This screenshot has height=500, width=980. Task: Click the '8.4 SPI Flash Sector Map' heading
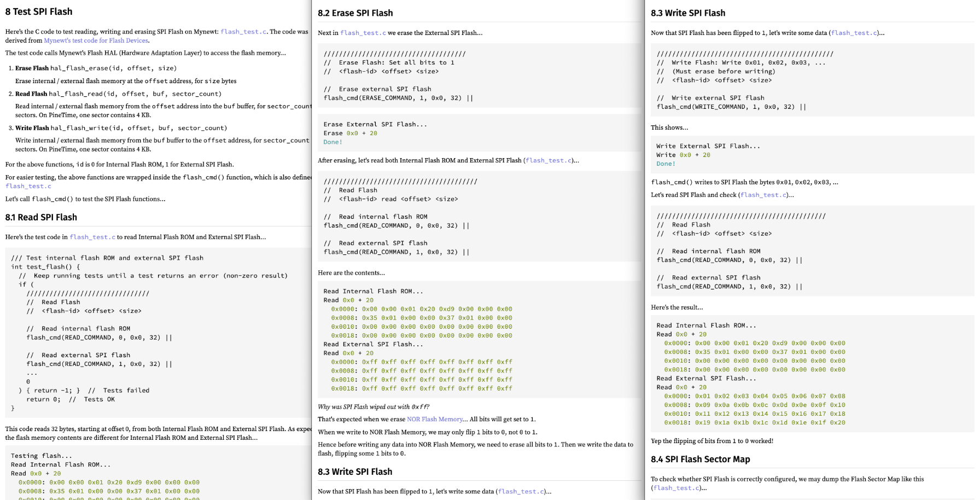(x=700, y=459)
